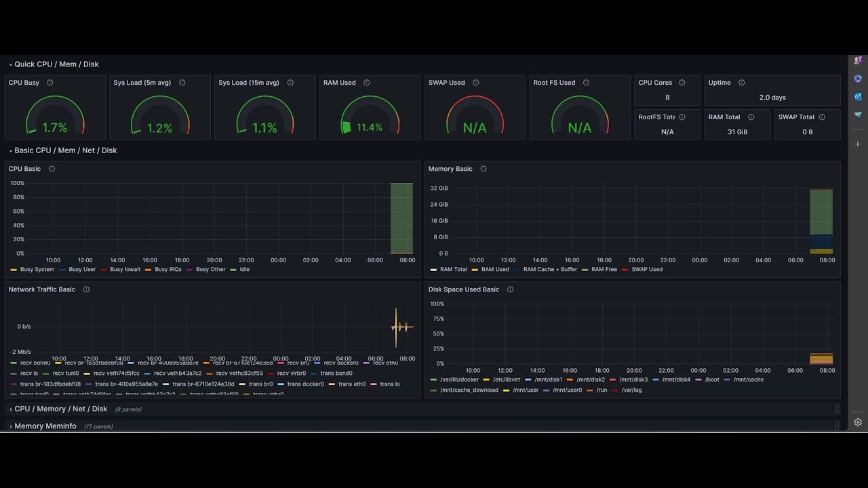868x488 pixels.
Task: Open the CPU Basic info icon
Action: (x=52, y=169)
